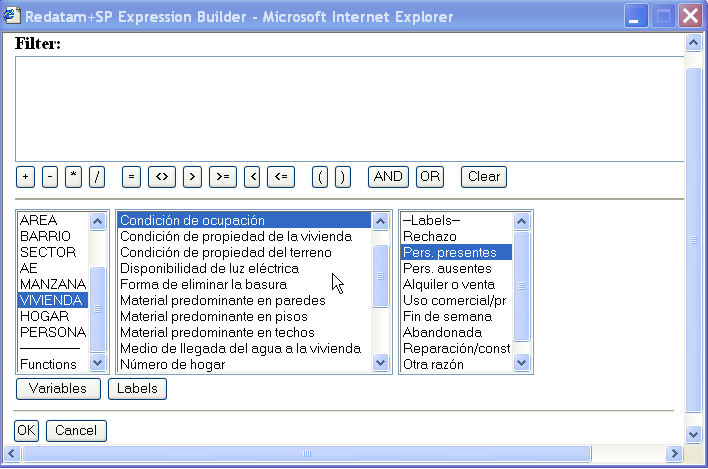
Task: Confirm with the OK button
Action: pyautogui.click(x=26, y=430)
